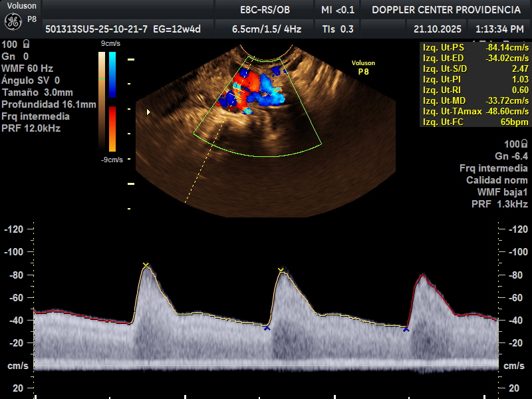Select first blue end-diastolic caliper marker
The width and height of the screenshot is (532, 399).
pos(267,328)
